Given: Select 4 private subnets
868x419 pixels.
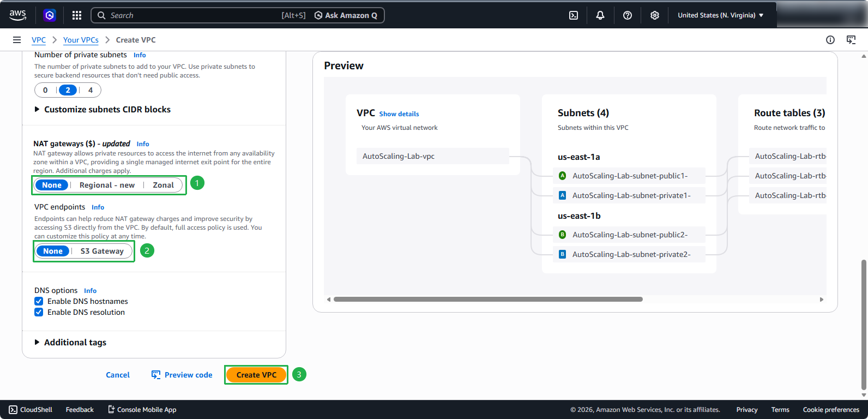Looking at the screenshot, I should click(91, 90).
